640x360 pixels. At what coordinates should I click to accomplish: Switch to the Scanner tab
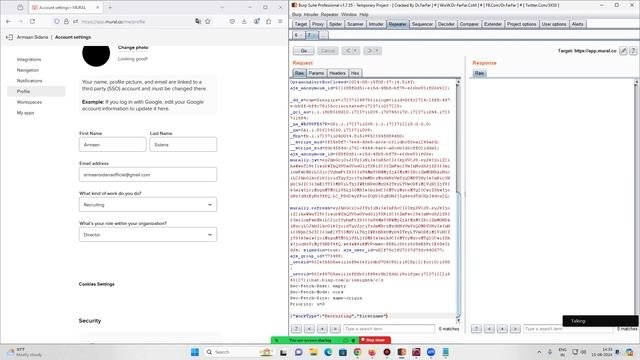tap(355, 24)
